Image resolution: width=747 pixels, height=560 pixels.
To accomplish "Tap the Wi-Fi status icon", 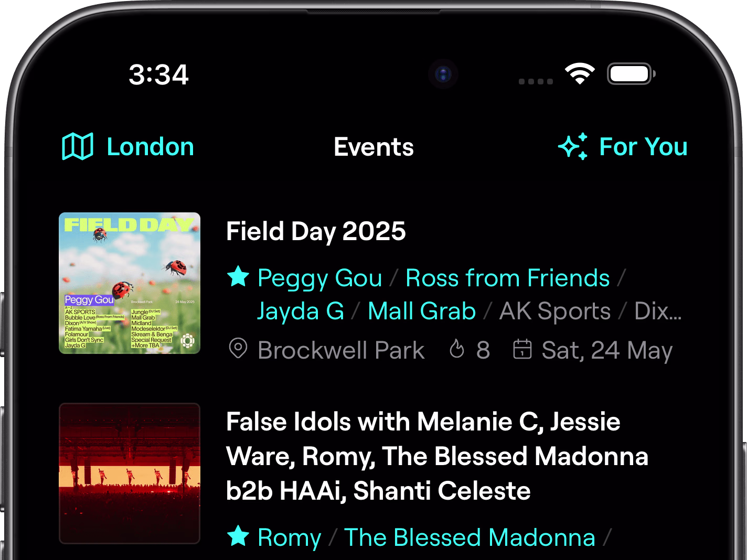I will (x=579, y=74).
